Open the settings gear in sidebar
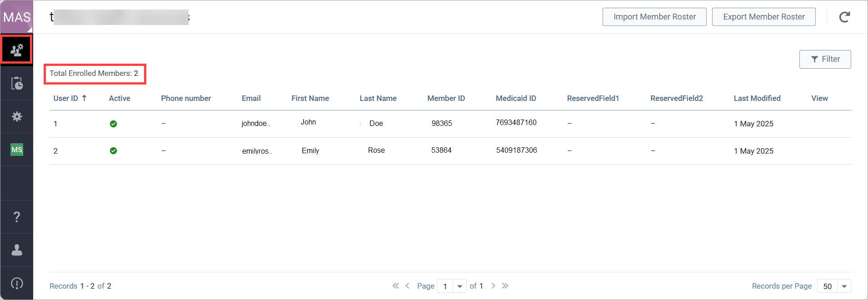This screenshot has width=868, height=300. 17,116
